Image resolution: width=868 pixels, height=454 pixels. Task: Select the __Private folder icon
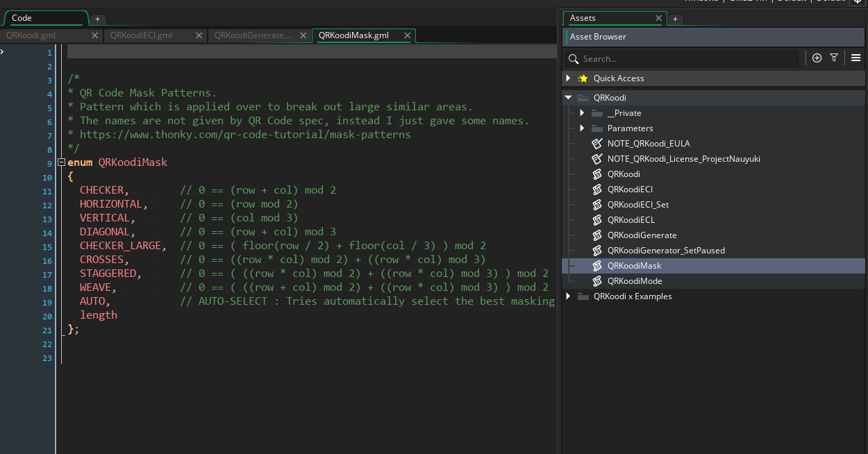(596, 113)
